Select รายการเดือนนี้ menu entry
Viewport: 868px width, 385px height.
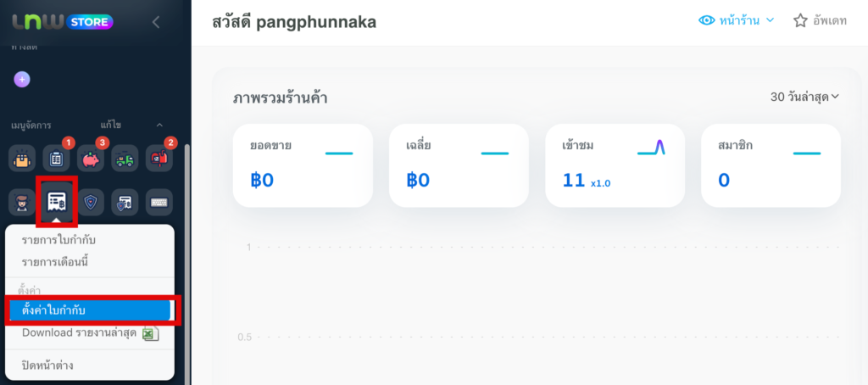tap(56, 262)
